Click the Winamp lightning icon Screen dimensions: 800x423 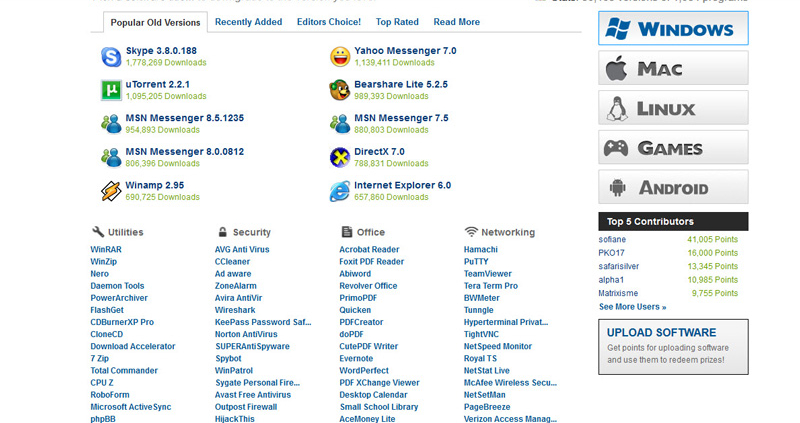click(111, 191)
